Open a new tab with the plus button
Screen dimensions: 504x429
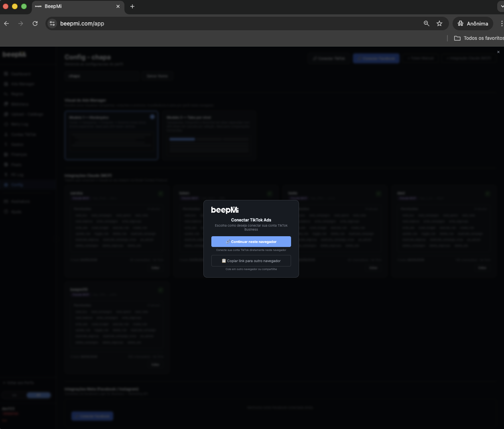pyautogui.click(x=132, y=6)
